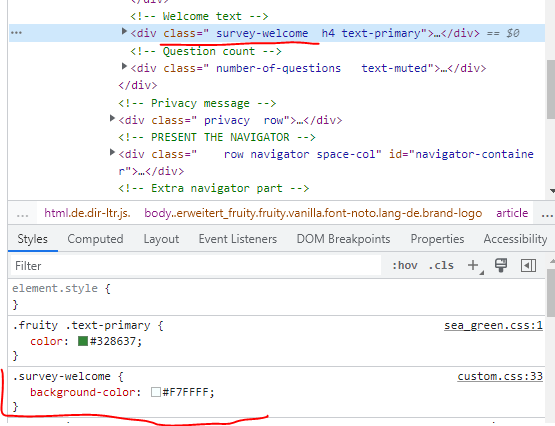Image resolution: width=555 pixels, height=426 pixels.
Task: Expand the privacy row div node
Action: pyautogui.click(x=112, y=119)
